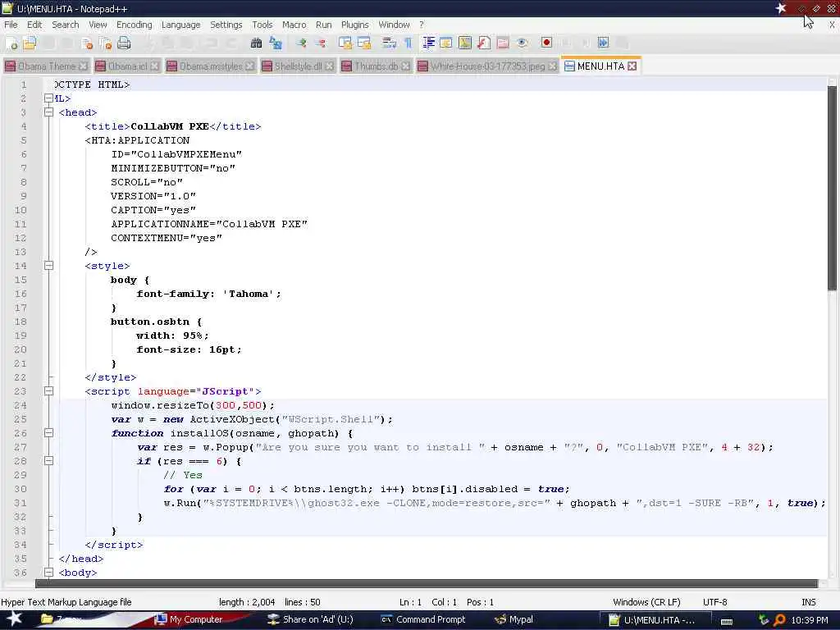
Task: Collapse the if block fold on line 28
Action: click(48, 461)
